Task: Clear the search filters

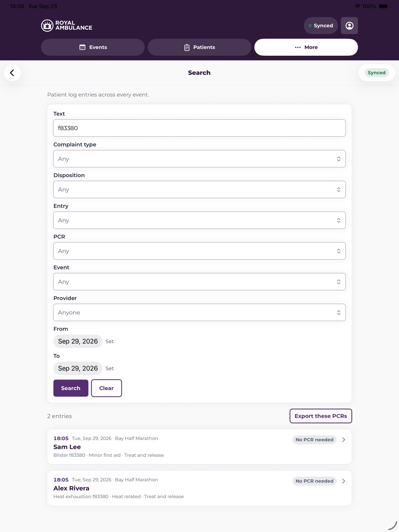Action: (106, 388)
